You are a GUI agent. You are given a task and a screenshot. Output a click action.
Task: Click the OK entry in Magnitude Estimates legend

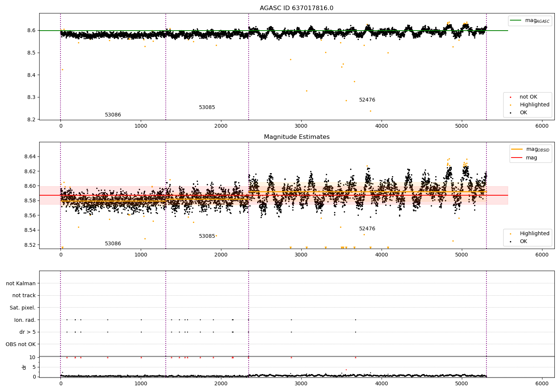click(x=523, y=242)
